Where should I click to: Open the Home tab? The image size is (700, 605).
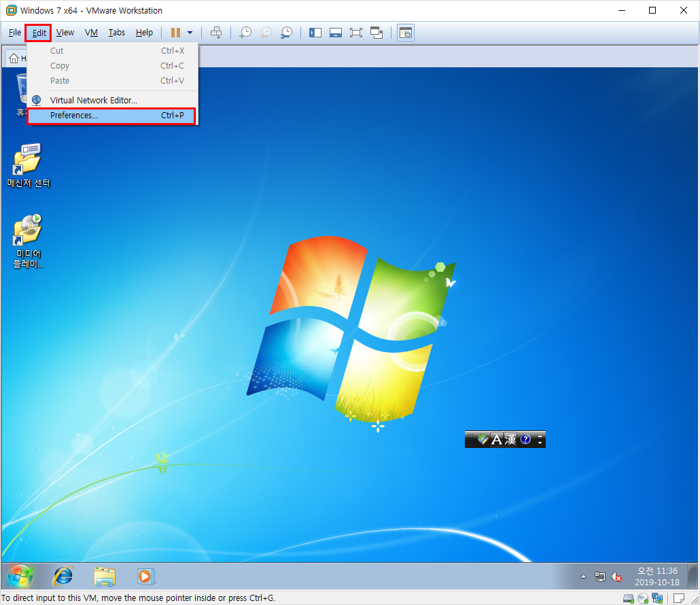(x=17, y=58)
